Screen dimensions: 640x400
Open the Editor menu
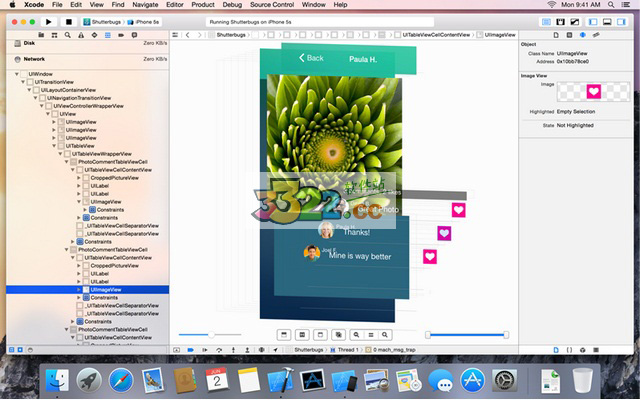pos(175,5)
